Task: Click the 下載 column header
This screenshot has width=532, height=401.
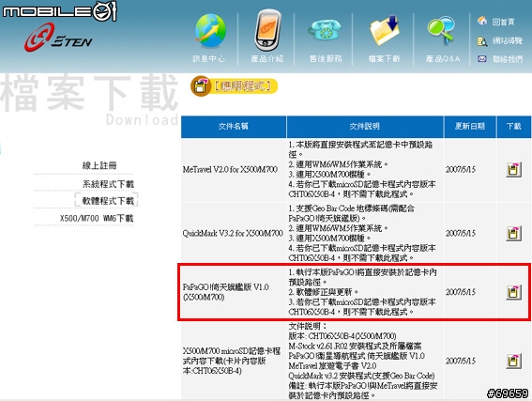Action: coord(513,126)
